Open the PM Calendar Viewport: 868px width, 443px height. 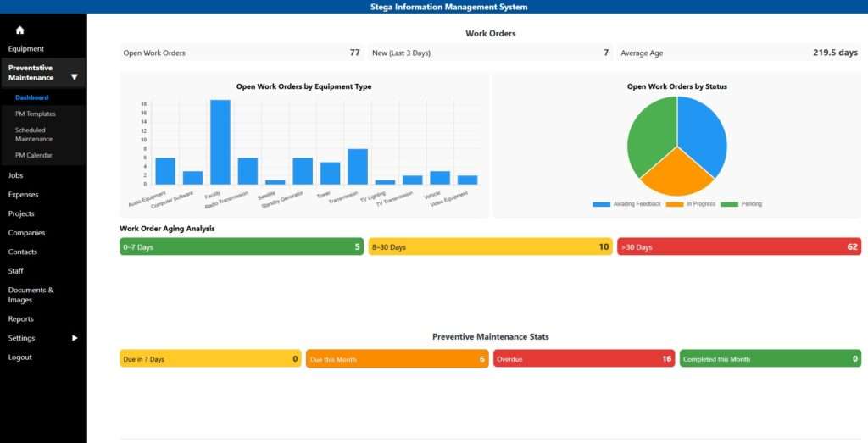pos(33,155)
